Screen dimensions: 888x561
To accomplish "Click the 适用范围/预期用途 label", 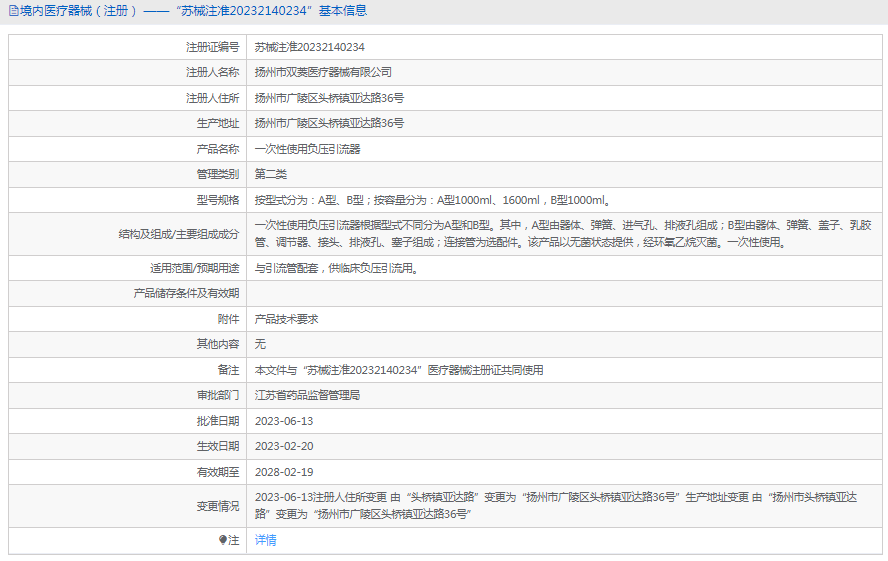I will pos(194,268).
